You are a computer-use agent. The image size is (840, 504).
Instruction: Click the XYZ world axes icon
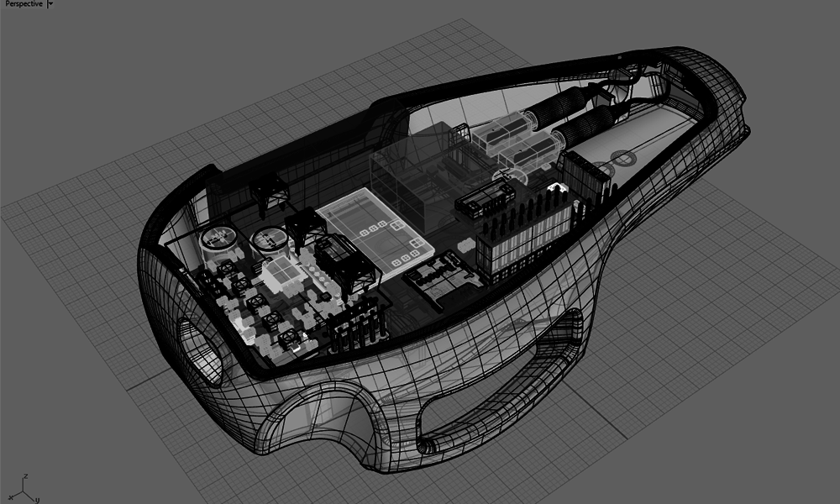click(24, 489)
